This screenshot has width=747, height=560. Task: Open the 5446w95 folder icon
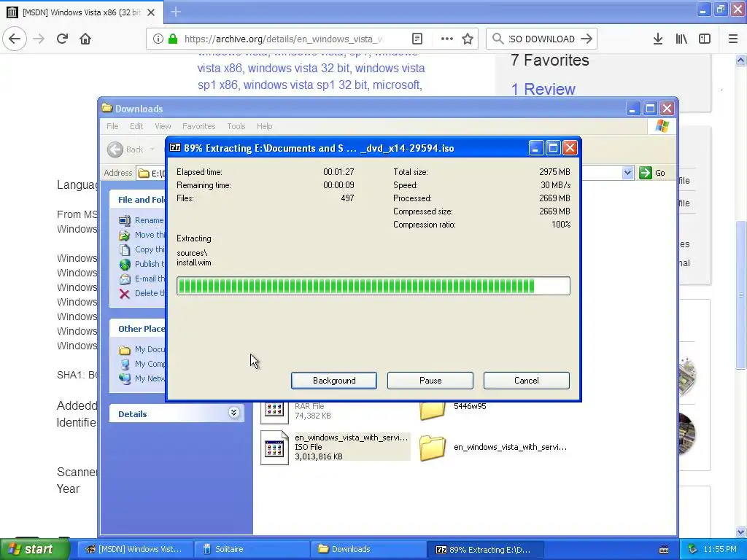pos(433,411)
